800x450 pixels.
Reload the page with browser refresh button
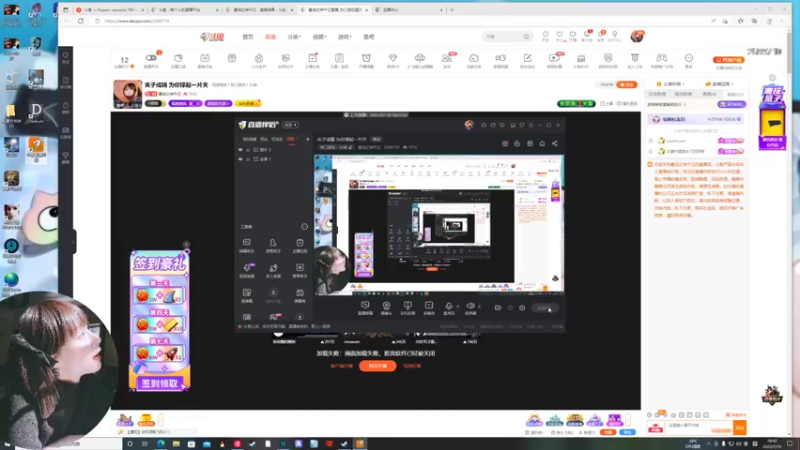tap(81, 21)
